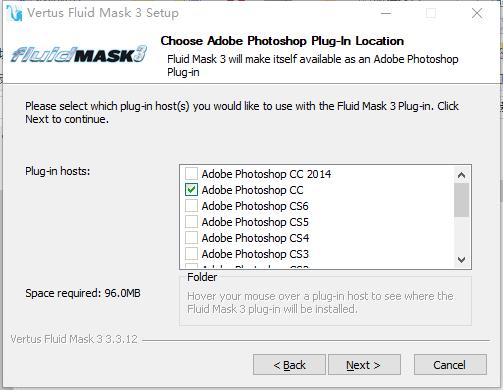
Task: Click the Adobe Photoshop CS6 list entry text
Action: [x=255, y=206]
